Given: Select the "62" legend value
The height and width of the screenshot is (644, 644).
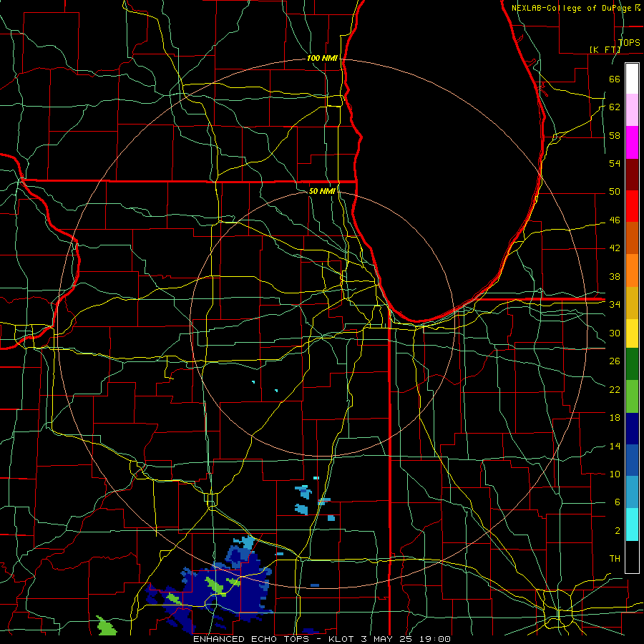Looking at the screenshot, I should (x=615, y=107).
